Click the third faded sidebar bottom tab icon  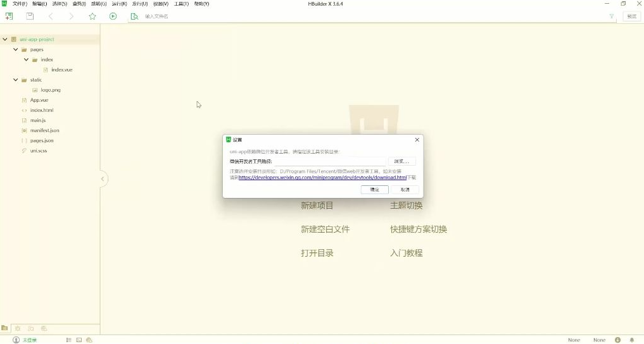pyautogui.click(x=31, y=328)
